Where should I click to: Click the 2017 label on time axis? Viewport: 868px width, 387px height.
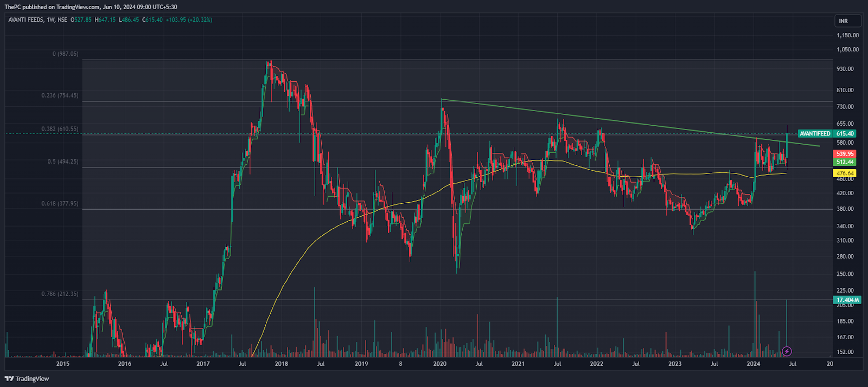tap(203, 364)
